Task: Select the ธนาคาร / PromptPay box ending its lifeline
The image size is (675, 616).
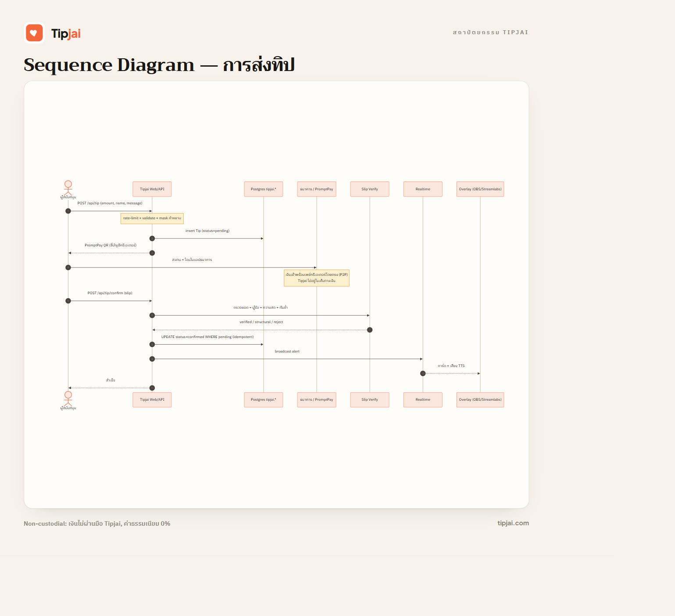Action: (x=317, y=400)
